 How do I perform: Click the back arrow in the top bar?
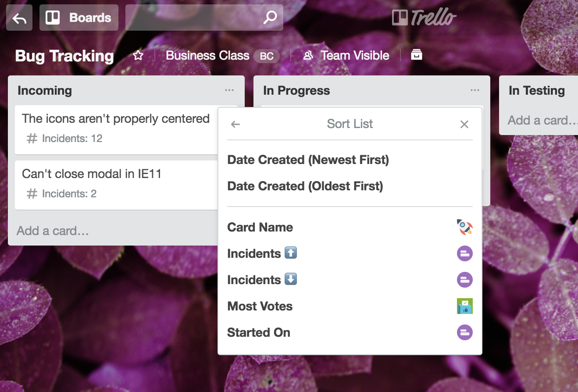[x=19, y=18]
